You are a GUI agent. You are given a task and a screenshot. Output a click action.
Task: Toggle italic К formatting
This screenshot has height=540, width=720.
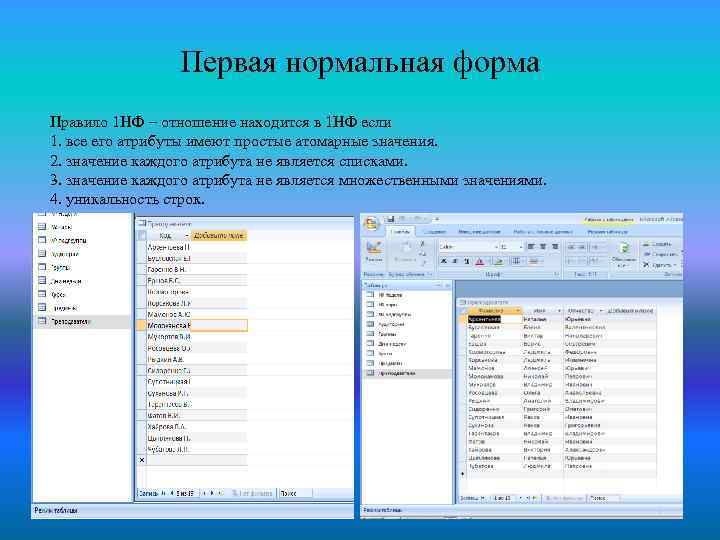[456, 261]
